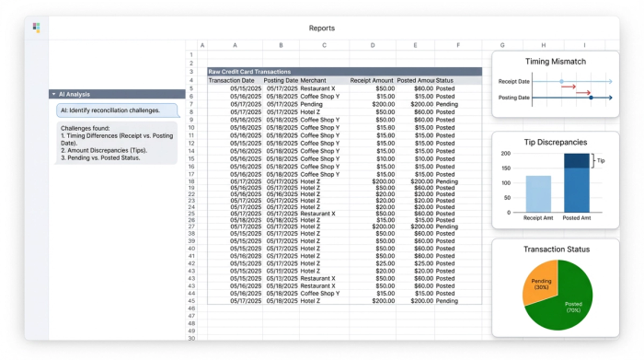The image size is (644, 360).
Task: Select column E header
Action: [x=415, y=45]
